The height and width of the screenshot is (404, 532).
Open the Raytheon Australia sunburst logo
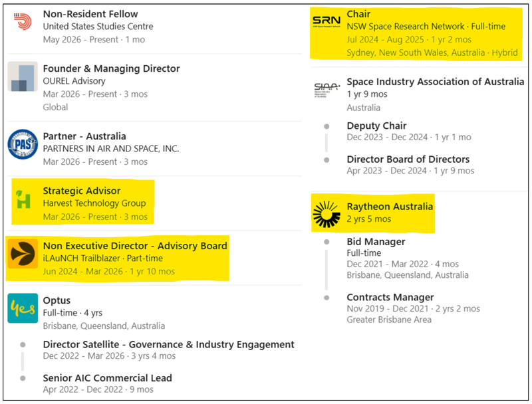(327, 214)
